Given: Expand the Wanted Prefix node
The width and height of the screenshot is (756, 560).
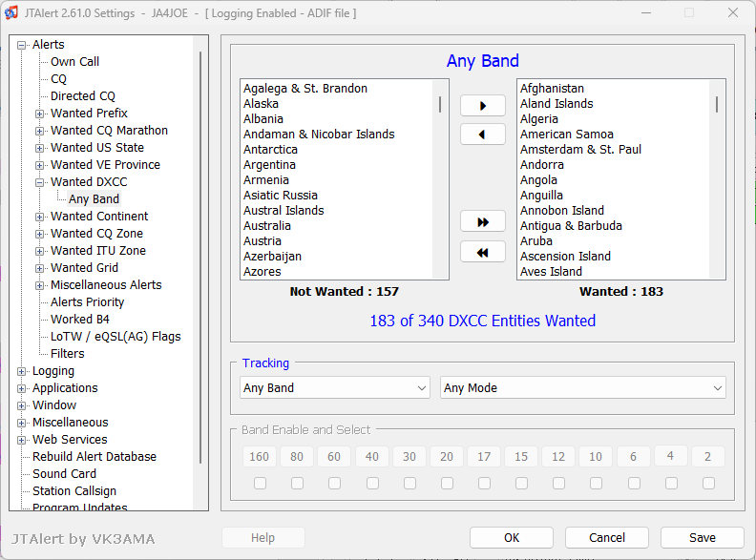Looking at the screenshot, I should [x=39, y=114].
